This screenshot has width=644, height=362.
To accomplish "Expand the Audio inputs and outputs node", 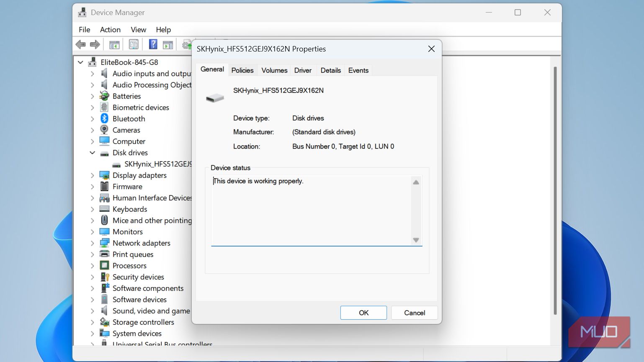I will click(x=93, y=74).
